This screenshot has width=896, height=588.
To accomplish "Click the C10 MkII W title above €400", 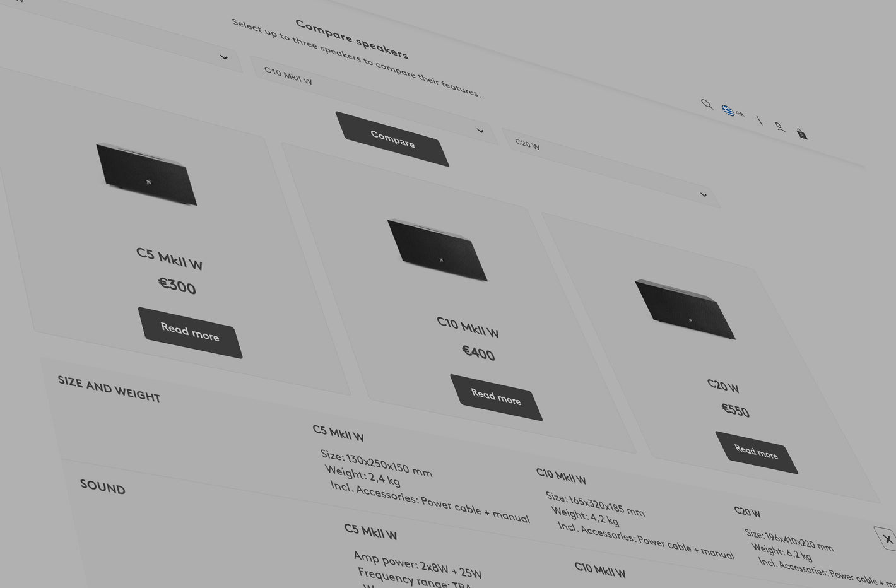I will (468, 327).
